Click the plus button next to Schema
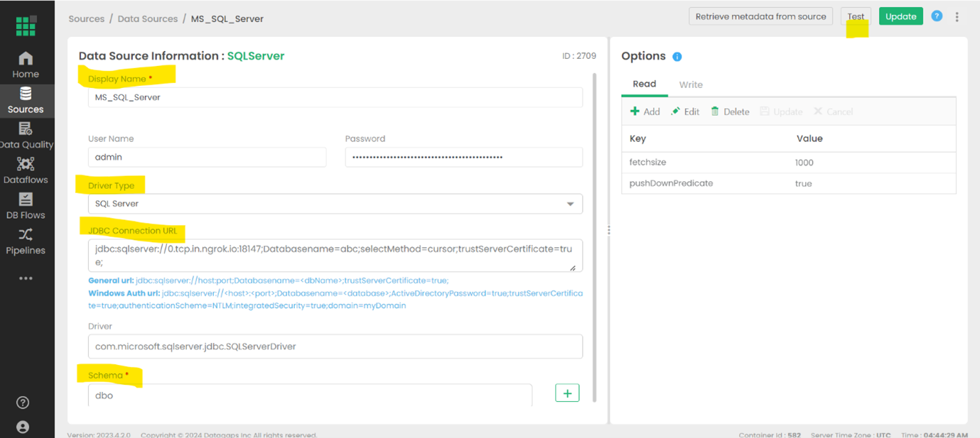 tap(566, 393)
